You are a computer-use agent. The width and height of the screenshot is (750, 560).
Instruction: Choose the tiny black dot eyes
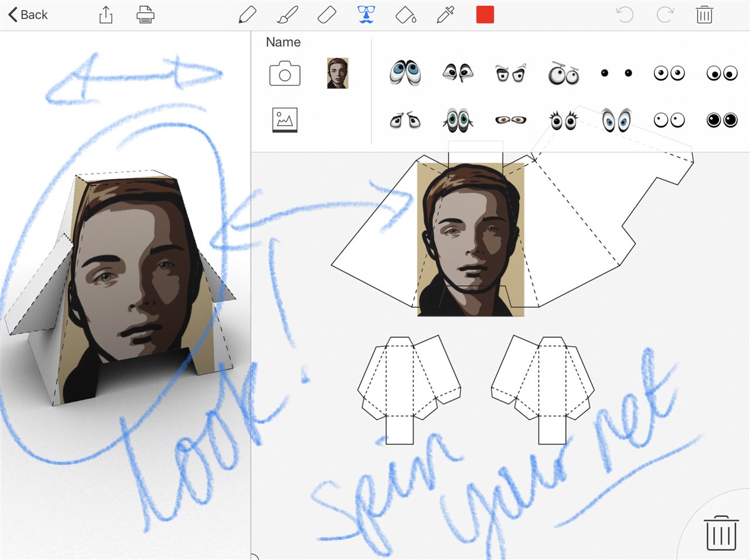[616, 73]
